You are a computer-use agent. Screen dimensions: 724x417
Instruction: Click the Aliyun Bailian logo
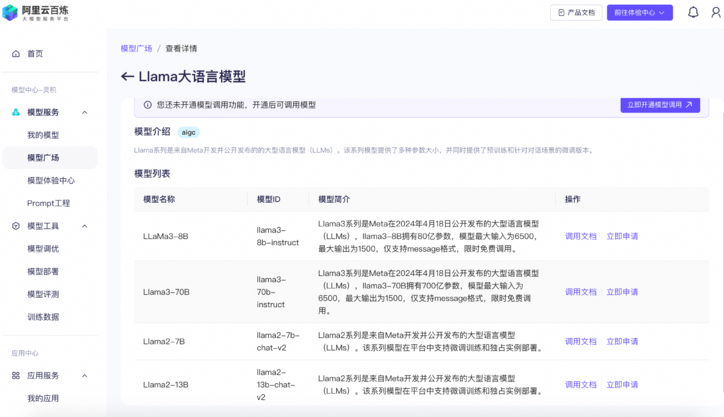pos(36,12)
